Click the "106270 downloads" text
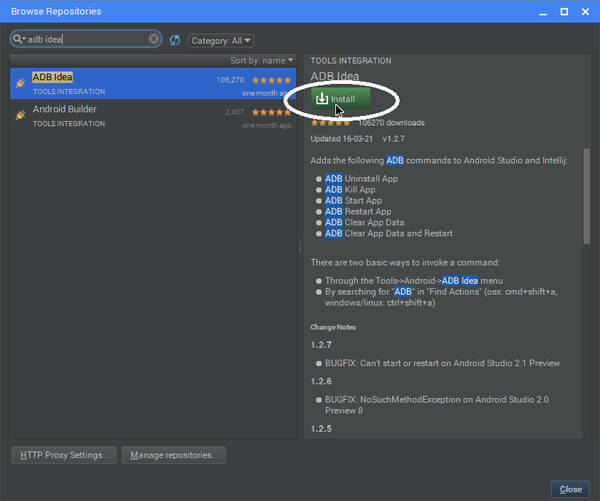The width and height of the screenshot is (600, 501). [391, 123]
